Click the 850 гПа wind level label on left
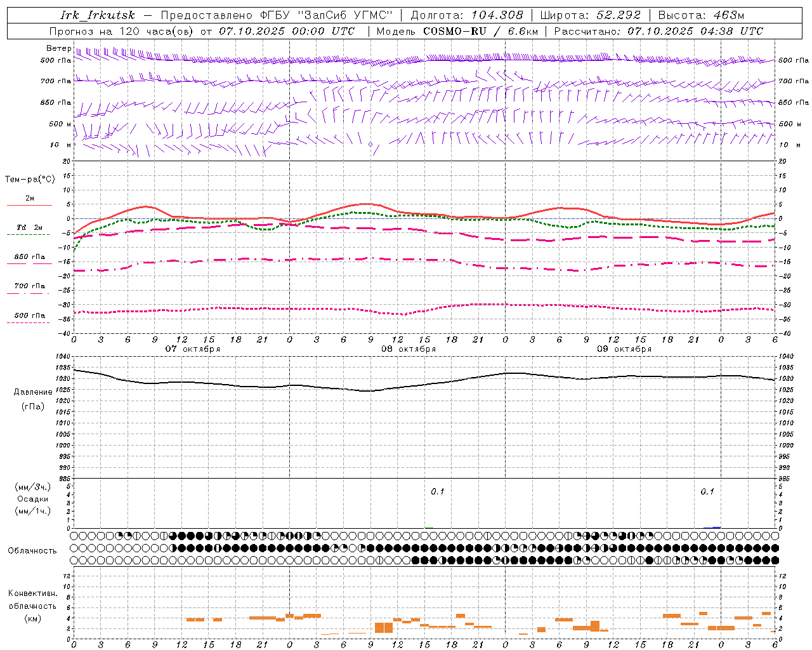 (x=56, y=102)
